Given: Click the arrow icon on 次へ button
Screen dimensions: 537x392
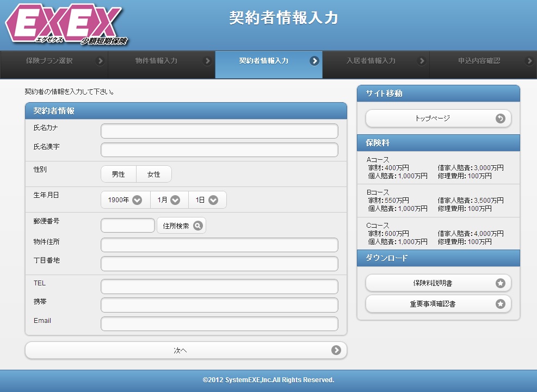Looking at the screenshot, I should (336, 350).
